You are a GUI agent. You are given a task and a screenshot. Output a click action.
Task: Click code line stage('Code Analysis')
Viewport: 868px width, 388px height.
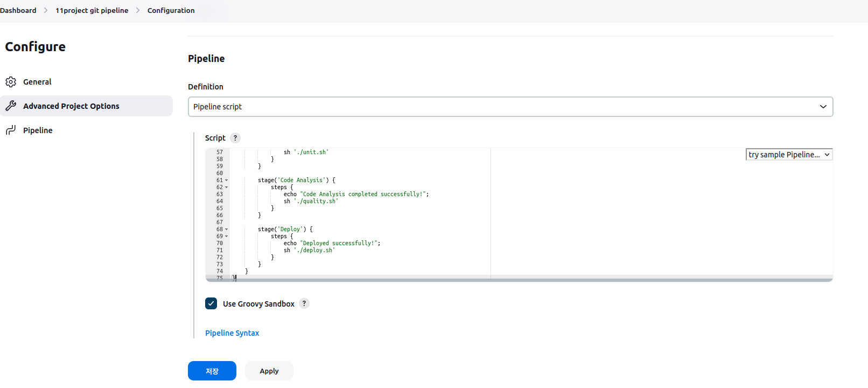click(x=296, y=181)
